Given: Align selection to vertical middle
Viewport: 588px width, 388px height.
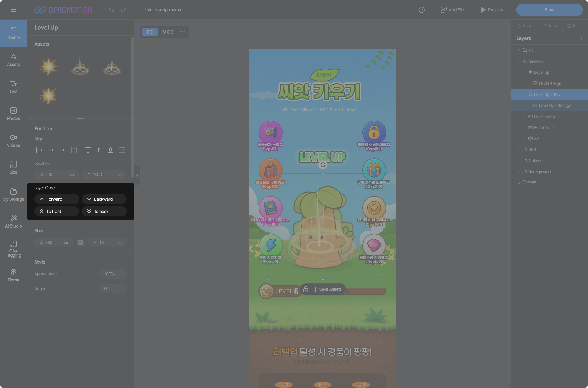Looking at the screenshot, I should coord(99,150).
